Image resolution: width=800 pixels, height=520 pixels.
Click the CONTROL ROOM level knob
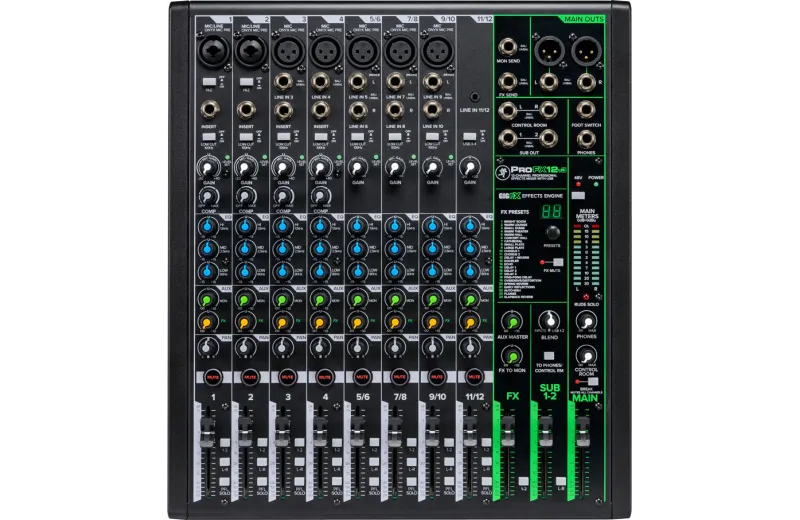pos(586,356)
